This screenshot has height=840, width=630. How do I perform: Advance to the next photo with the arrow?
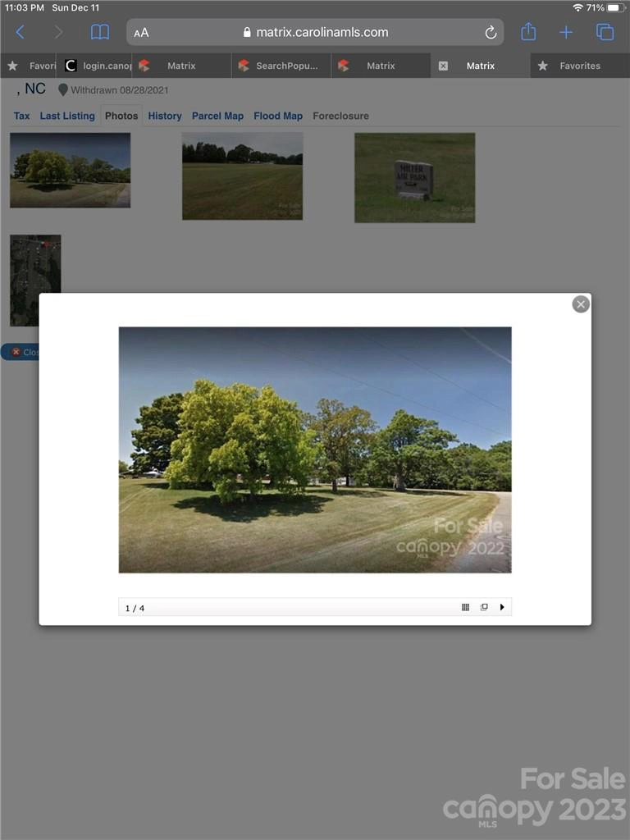[502, 607]
